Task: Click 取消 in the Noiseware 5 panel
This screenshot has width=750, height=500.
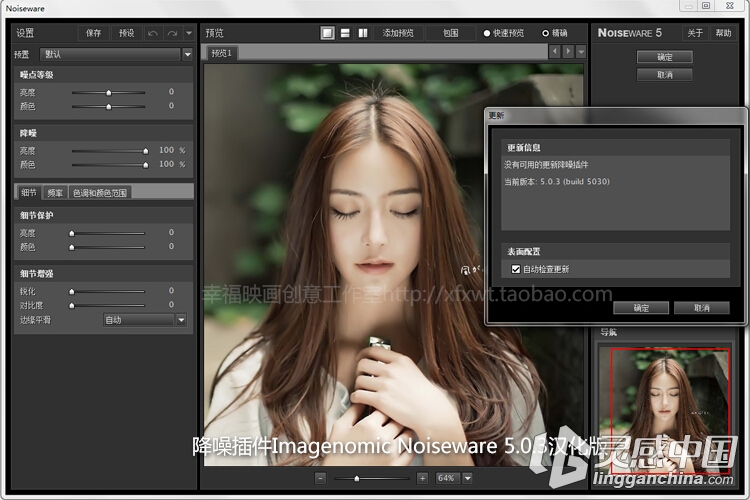Action: 665,75
